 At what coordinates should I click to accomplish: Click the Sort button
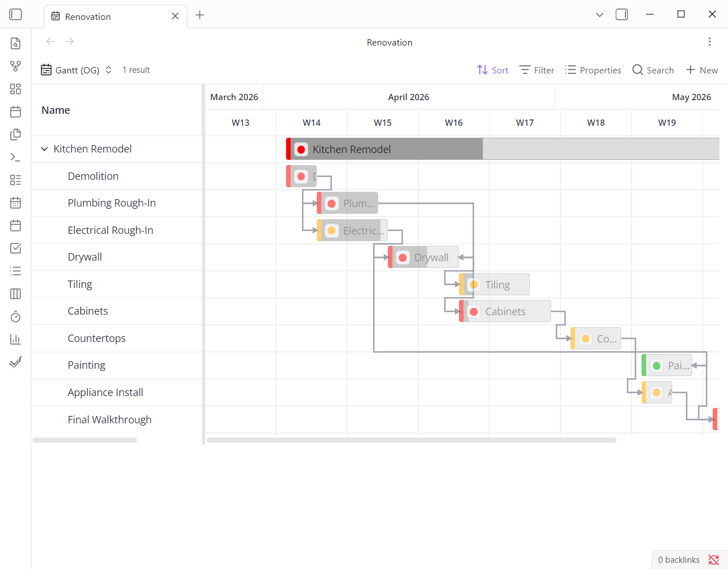click(493, 70)
